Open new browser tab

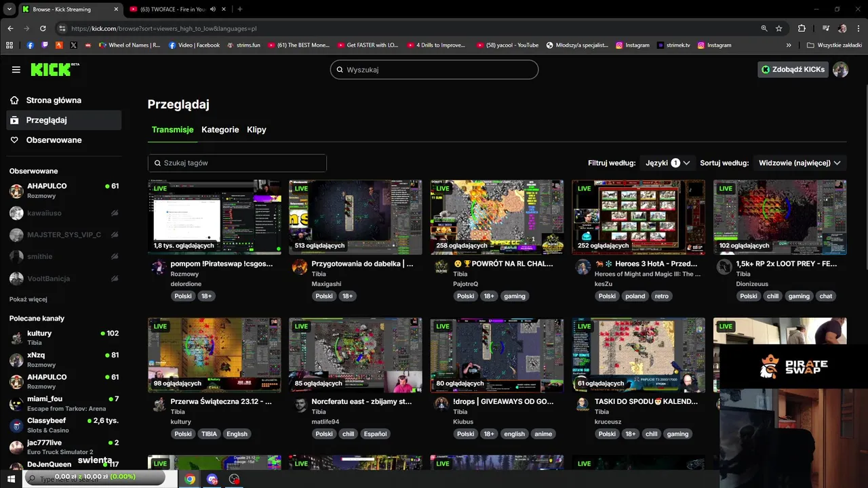pyautogui.click(x=239, y=9)
